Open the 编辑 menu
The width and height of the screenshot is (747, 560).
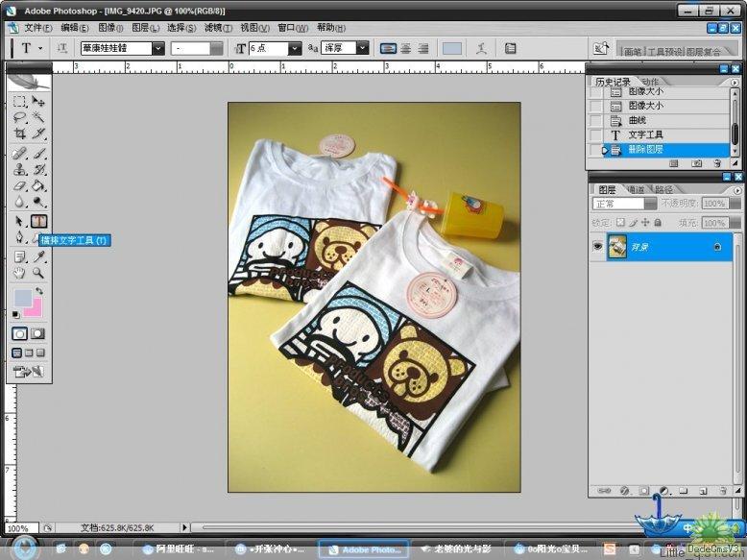[75, 28]
